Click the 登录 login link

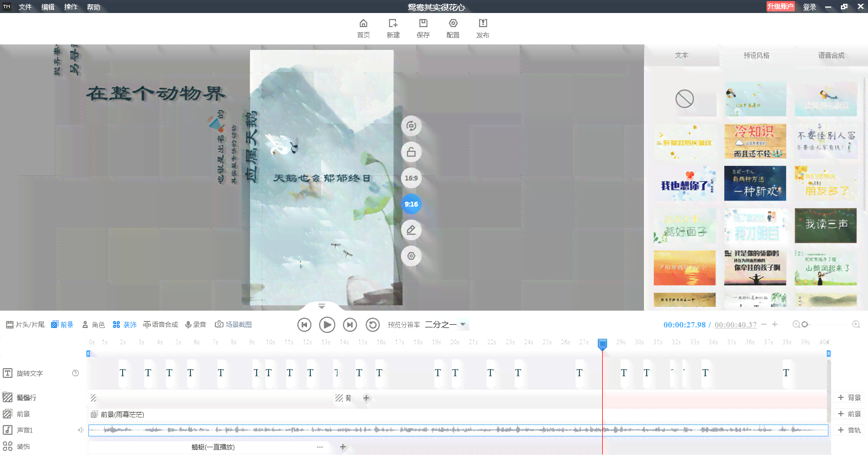(809, 7)
